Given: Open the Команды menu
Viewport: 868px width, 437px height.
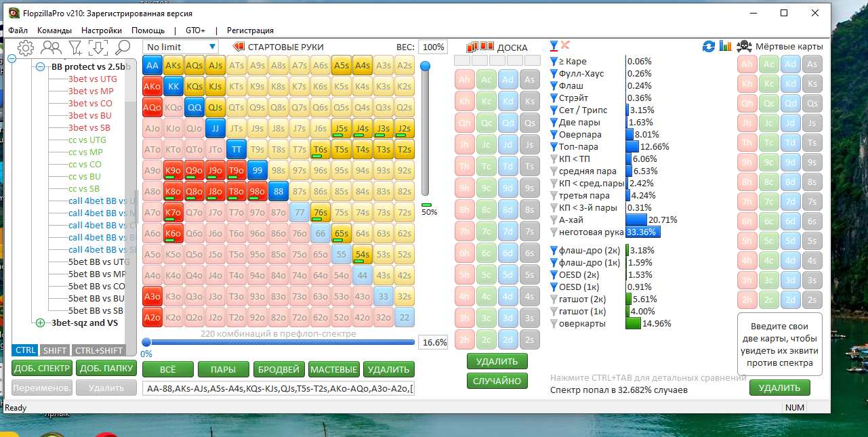Looking at the screenshot, I should (54, 30).
